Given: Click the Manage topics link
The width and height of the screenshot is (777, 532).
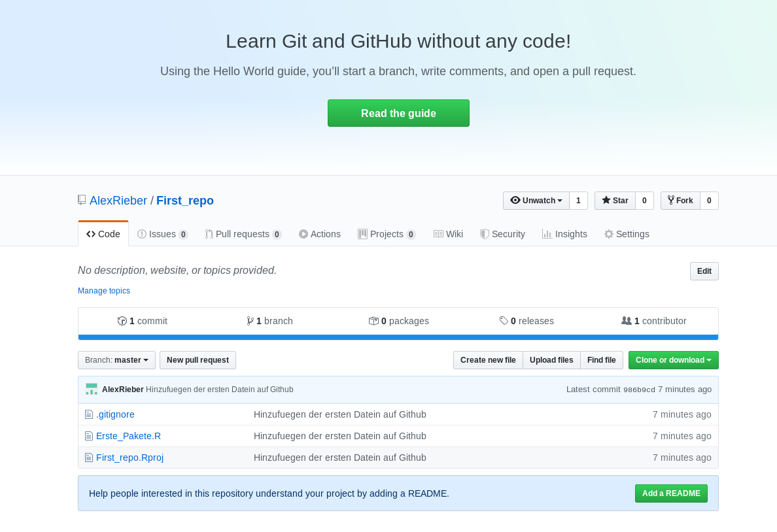Looking at the screenshot, I should click(104, 291).
